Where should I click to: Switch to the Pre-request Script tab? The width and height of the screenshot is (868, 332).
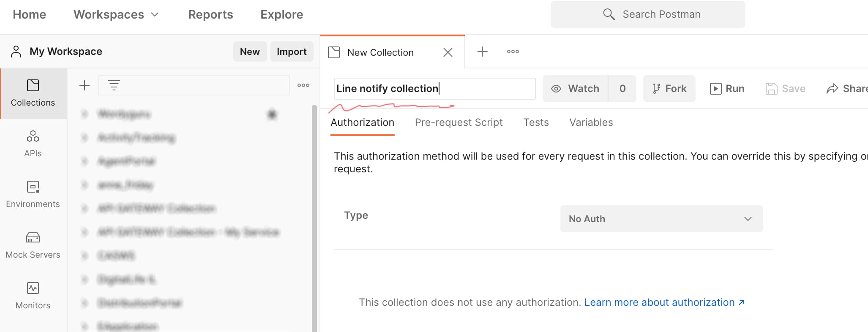(459, 122)
